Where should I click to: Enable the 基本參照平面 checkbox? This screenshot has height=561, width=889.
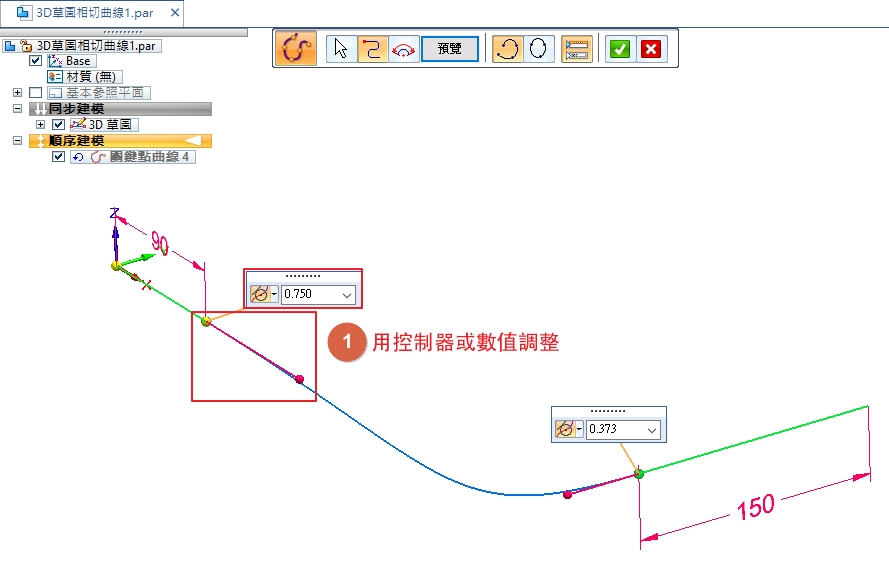[36, 93]
